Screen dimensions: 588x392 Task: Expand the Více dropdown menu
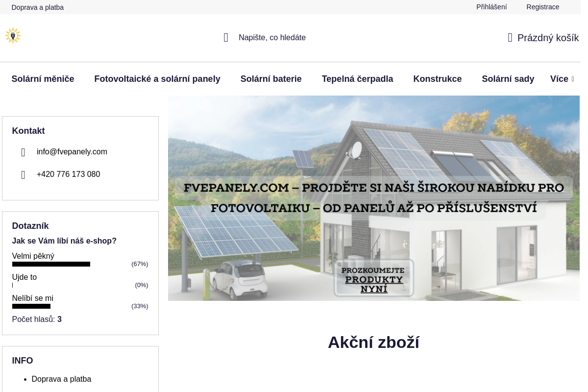pos(559,79)
